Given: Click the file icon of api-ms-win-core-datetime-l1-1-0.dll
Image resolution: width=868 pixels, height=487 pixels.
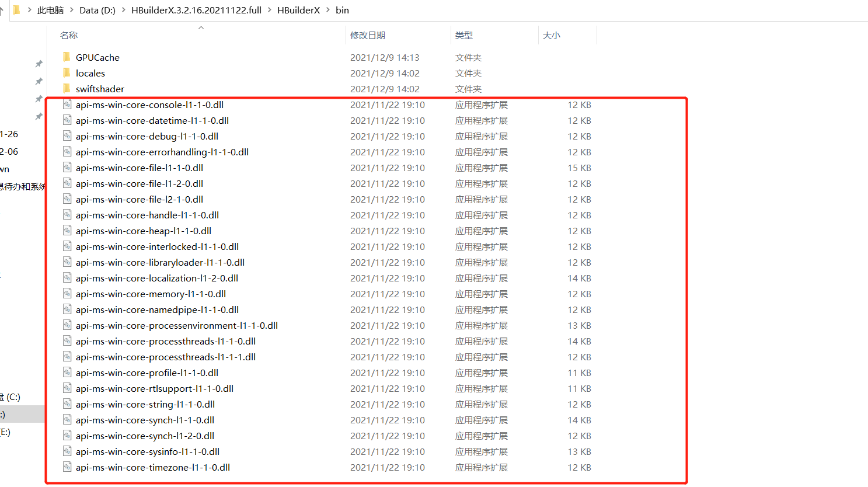Looking at the screenshot, I should pyautogui.click(x=67, y=120).
